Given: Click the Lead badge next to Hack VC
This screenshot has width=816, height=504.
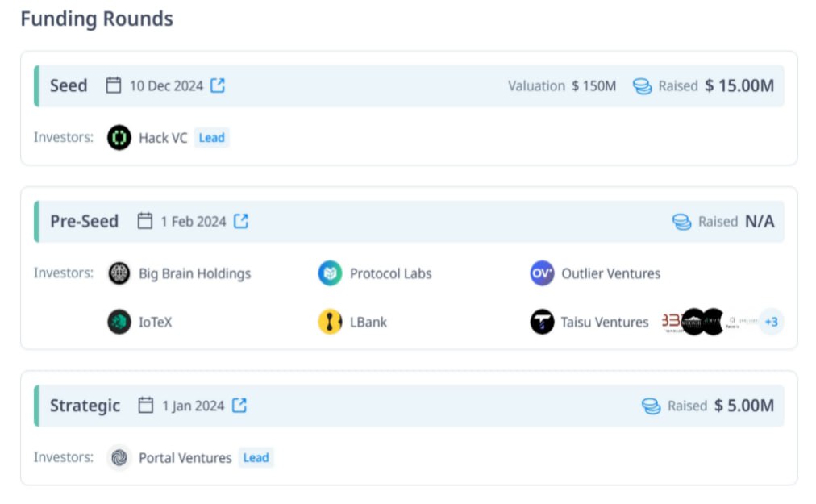Looking at the screenshot, I should (x=212, y=137).
